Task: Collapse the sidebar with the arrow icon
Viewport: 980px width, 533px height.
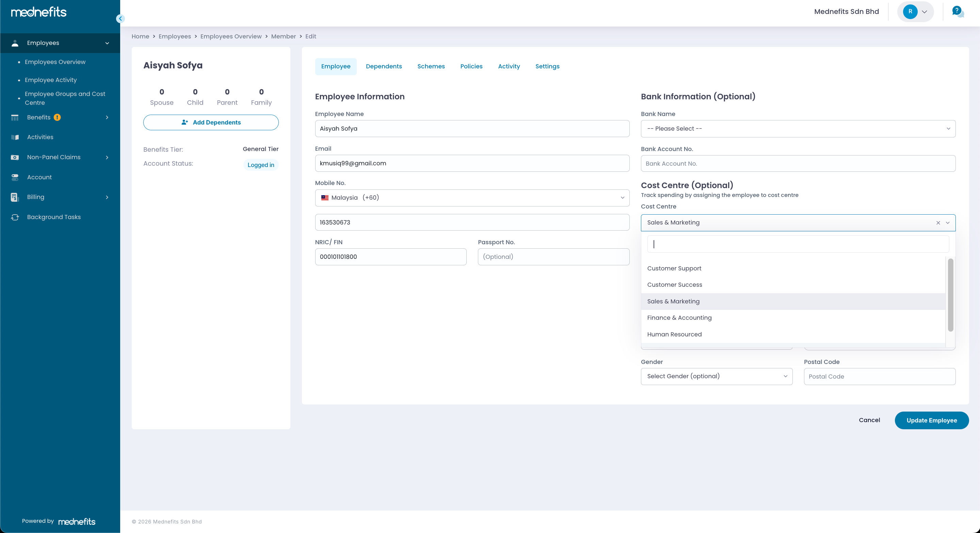Action: click(120, 19)
